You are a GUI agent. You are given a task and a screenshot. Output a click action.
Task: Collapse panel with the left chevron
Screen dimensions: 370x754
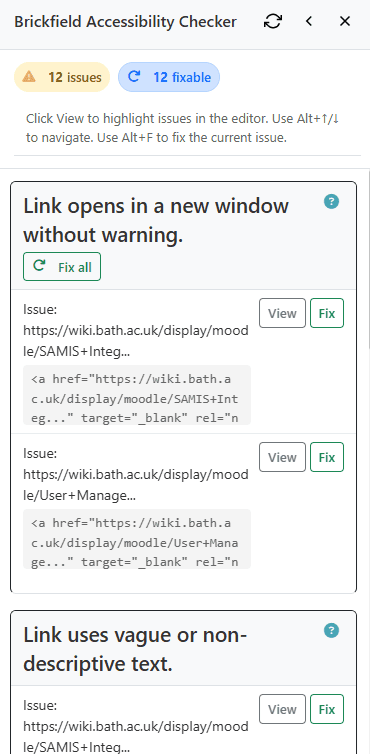click(309, 21)
